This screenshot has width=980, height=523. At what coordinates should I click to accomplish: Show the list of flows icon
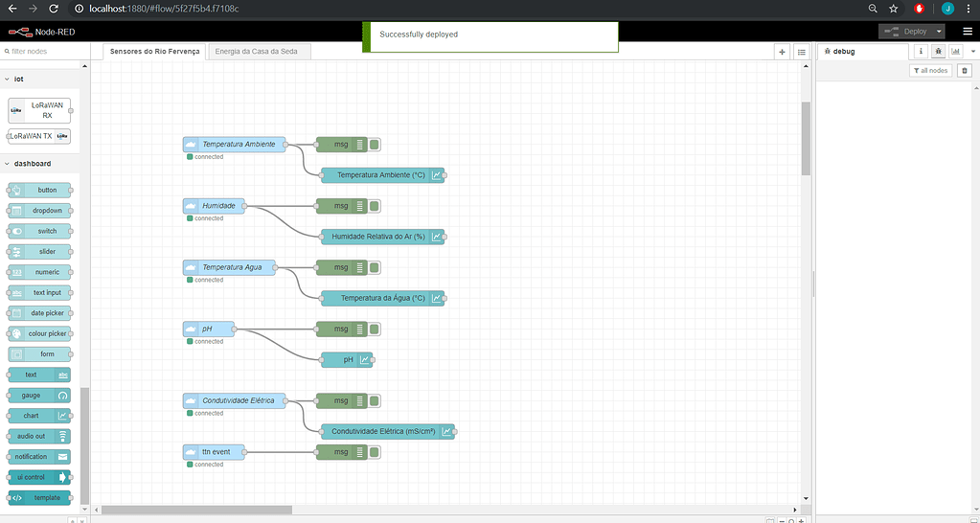click(802, 52)
